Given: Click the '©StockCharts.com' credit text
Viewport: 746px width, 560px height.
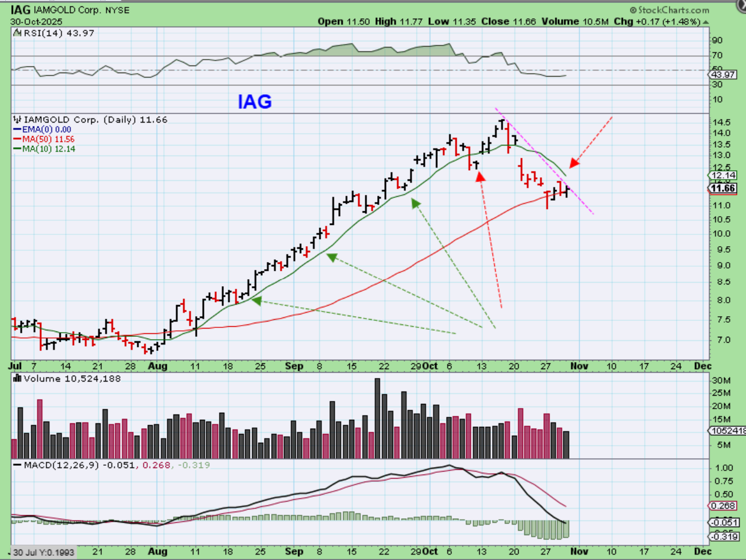Looking at the screenshot, I should coord(669,10).
